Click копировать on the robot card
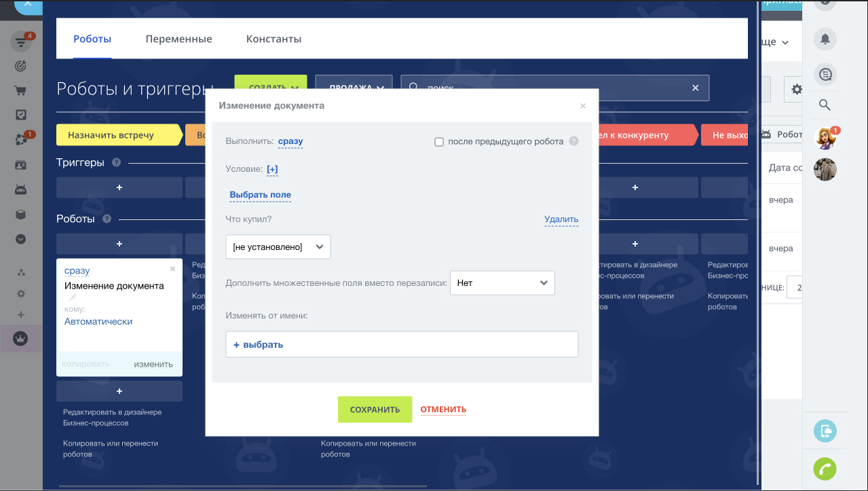Viewport: 868px width, 491px height. [86, 364]
